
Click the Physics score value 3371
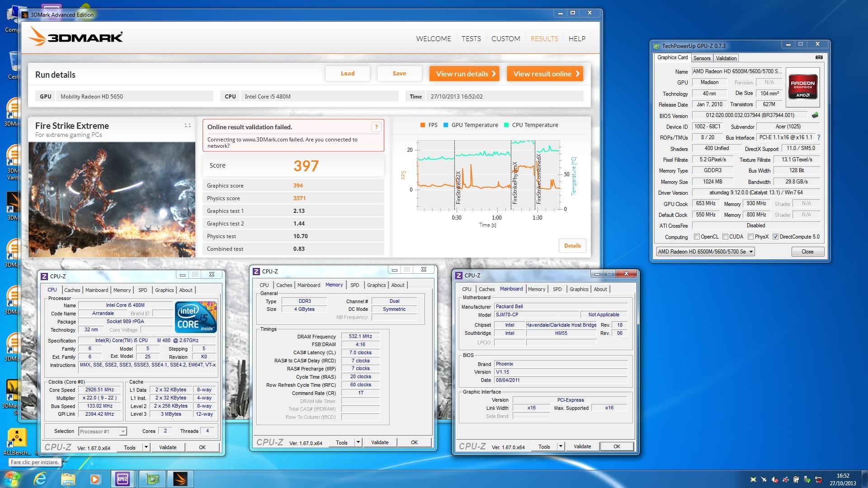(x=299, y=198)
